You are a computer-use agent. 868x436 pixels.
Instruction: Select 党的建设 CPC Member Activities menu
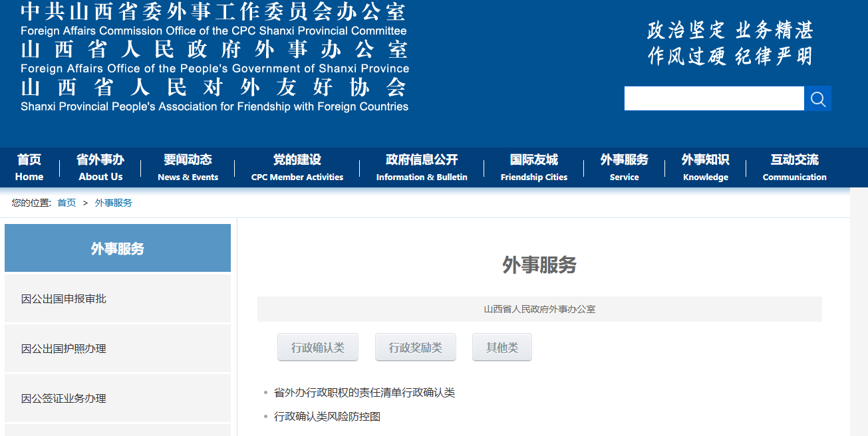coord(297,167)
